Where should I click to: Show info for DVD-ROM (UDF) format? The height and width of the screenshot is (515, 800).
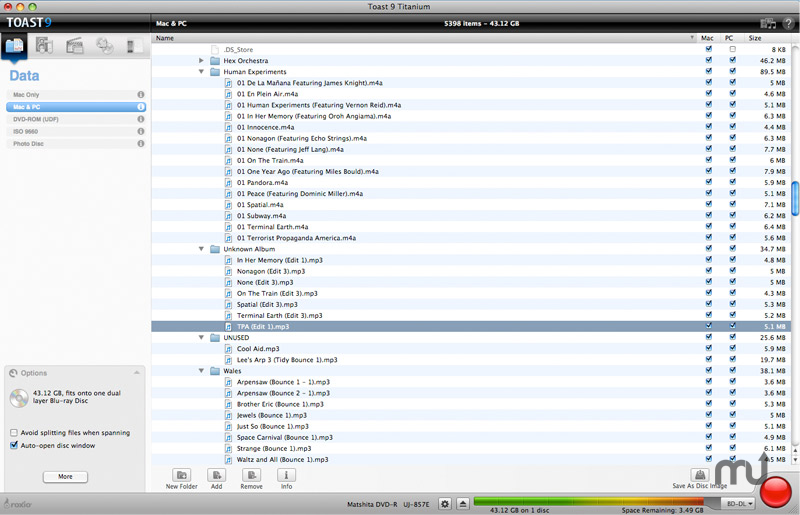[141, 119]
